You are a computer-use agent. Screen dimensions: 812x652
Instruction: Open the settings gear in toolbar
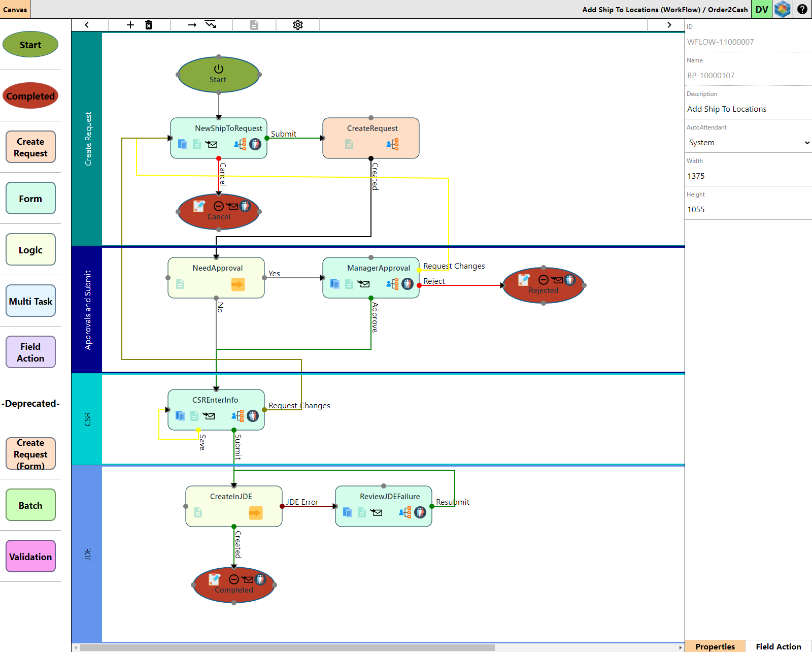pos(298,25)
